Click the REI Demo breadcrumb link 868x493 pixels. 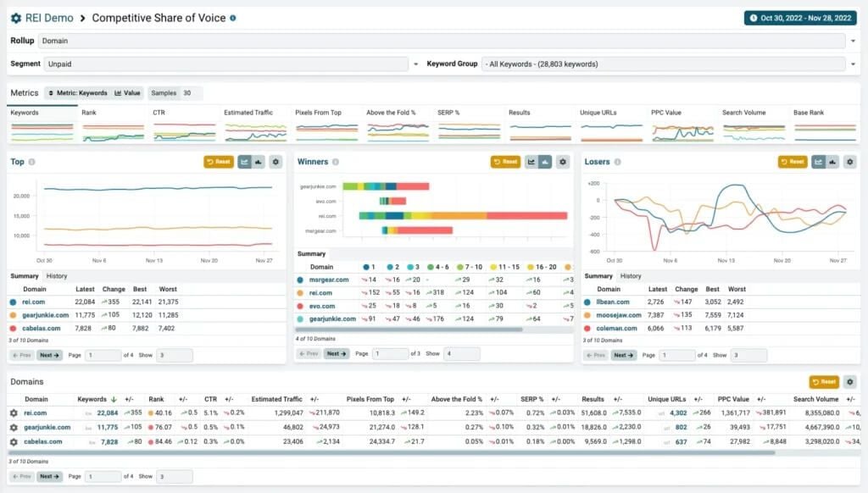point(49,19)
